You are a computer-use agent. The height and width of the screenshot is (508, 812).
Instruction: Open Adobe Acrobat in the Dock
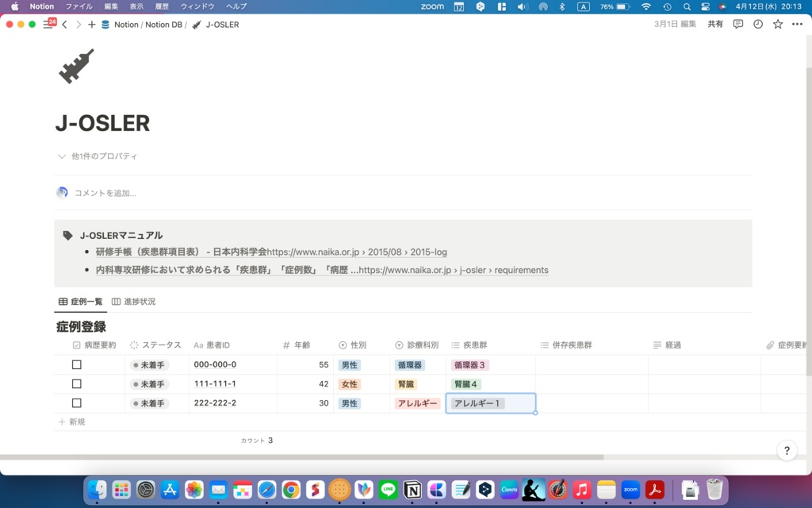[655, 489]
